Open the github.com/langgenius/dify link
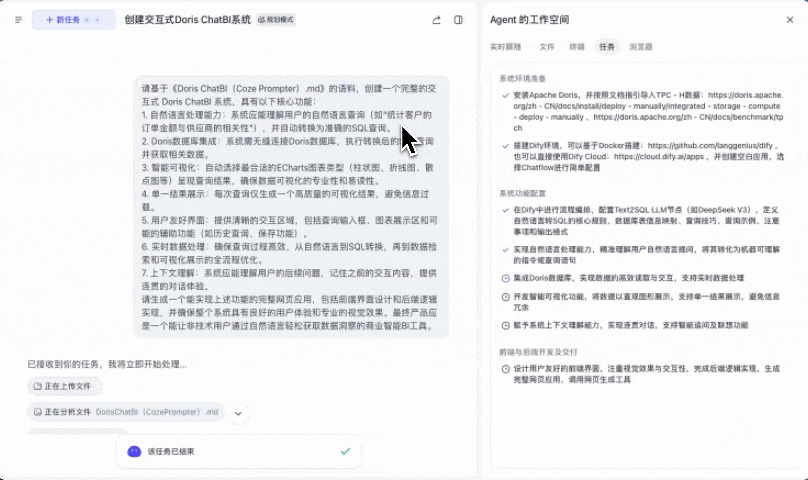The height and width of the screenshot is (480, 808). pyautogui.click(x=710, y=145)
